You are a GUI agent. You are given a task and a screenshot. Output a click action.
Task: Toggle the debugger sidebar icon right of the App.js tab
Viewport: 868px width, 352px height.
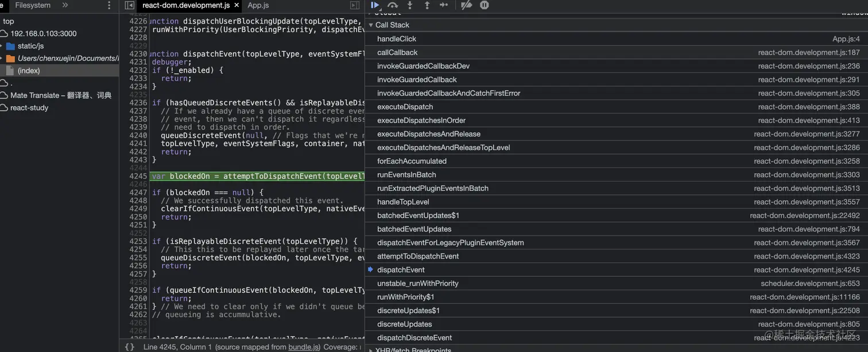355,5
